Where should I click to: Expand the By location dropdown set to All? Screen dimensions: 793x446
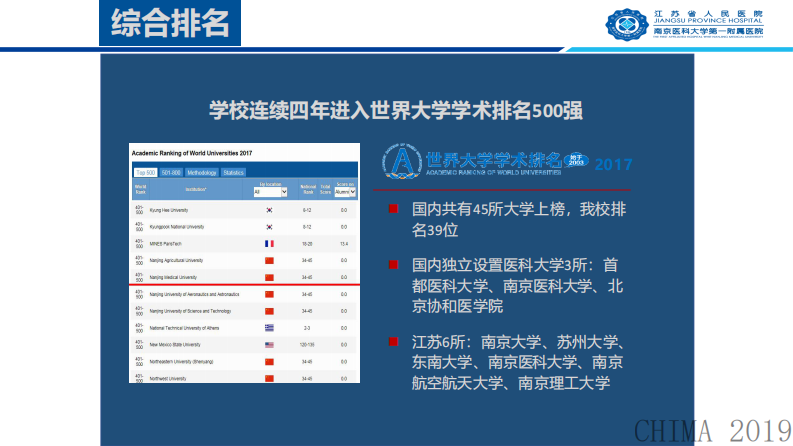[x=271, y=192]
